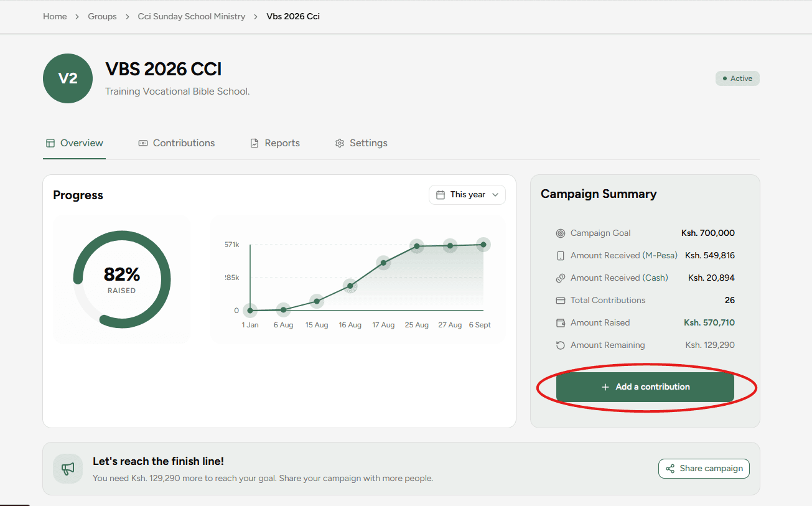Viewport: 812px width, 506px height.
Task: Click the Overview tab layout icon
Action: pyautogui.click(x=50, y=143)
